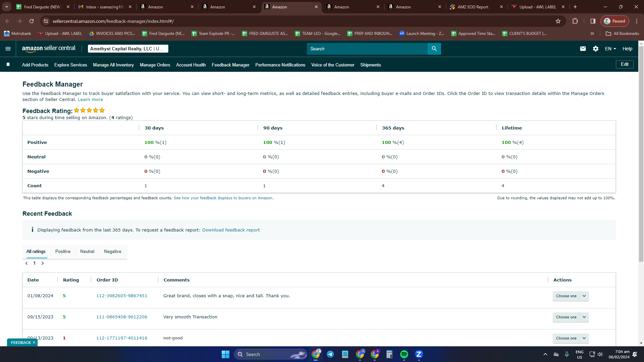Switch to the Negative tab
644x362 pixels.
click(x=113, y=252)
